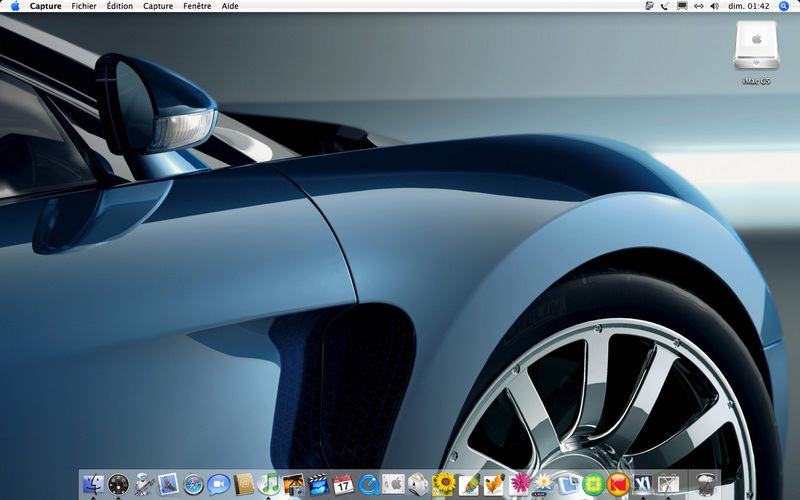The width and height of the screenshot is (800, 500).
Task: Open Automator robot icon in Dock
Action: point(144,484)
